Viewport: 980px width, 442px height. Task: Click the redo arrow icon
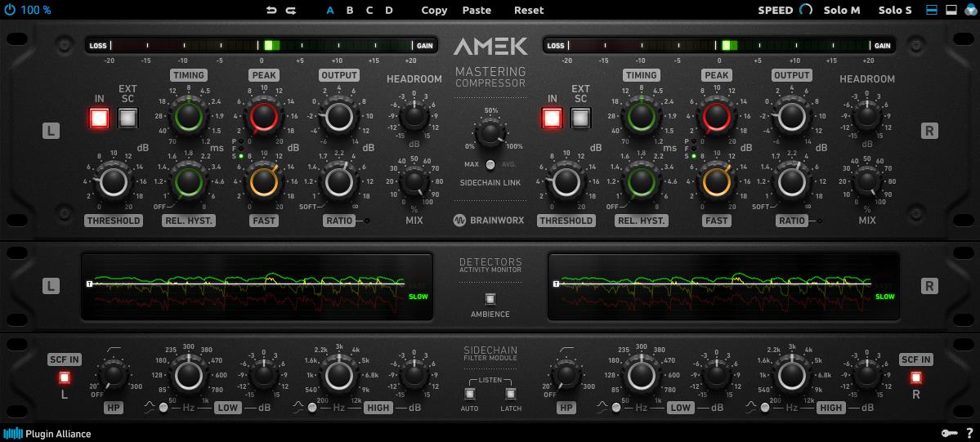(x=291, y=10)
